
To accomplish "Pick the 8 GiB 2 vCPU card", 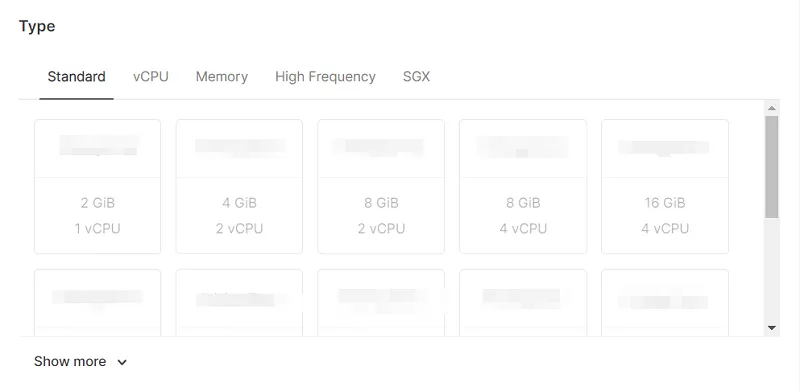I will click(x=381, y=186).
